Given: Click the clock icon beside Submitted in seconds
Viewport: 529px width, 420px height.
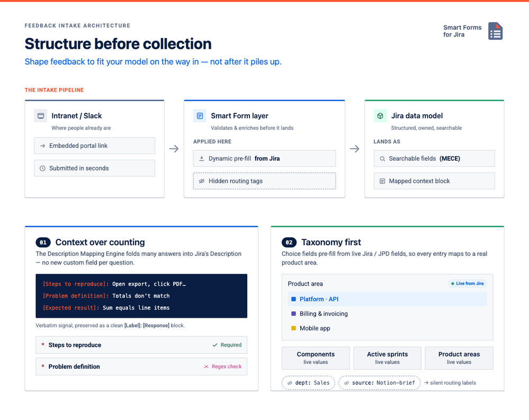Looking at the screenshot, I should pos(42,168).
